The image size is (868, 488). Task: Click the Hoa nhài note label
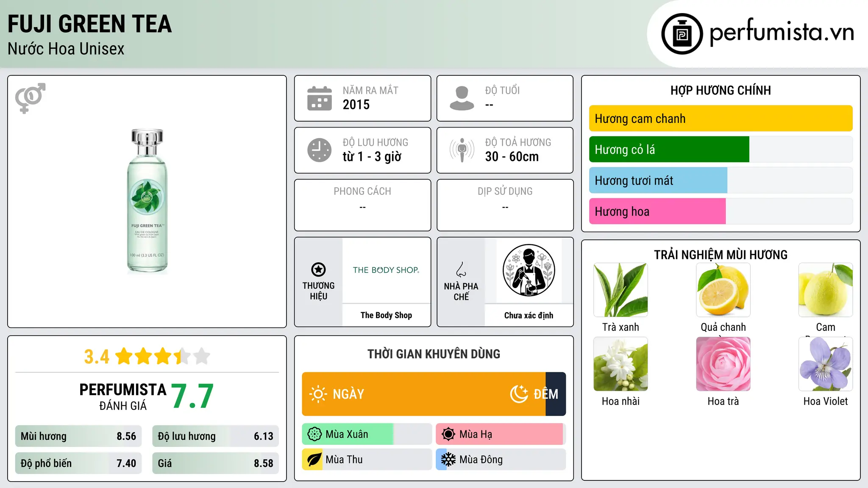620,401
